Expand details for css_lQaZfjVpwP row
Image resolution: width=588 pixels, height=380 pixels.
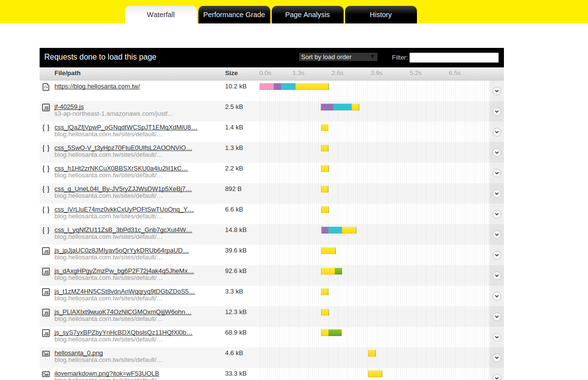(x=497, y=132)
